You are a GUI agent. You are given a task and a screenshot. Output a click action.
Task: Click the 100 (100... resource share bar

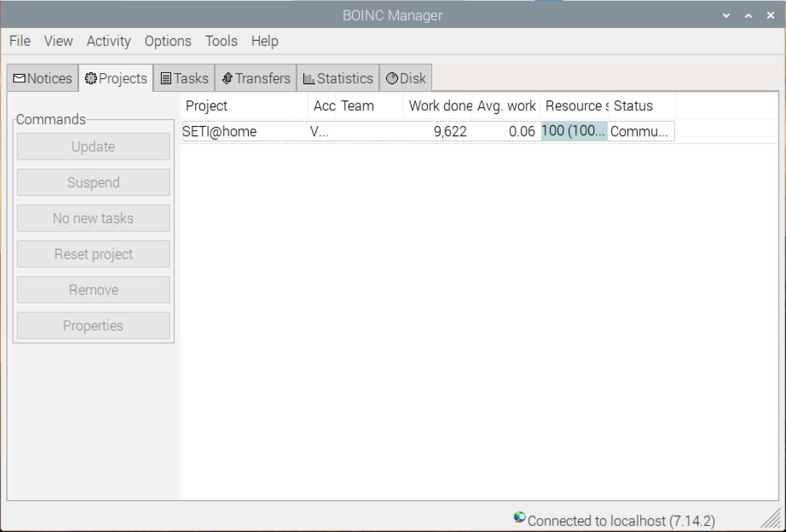[x=574, y=131]
